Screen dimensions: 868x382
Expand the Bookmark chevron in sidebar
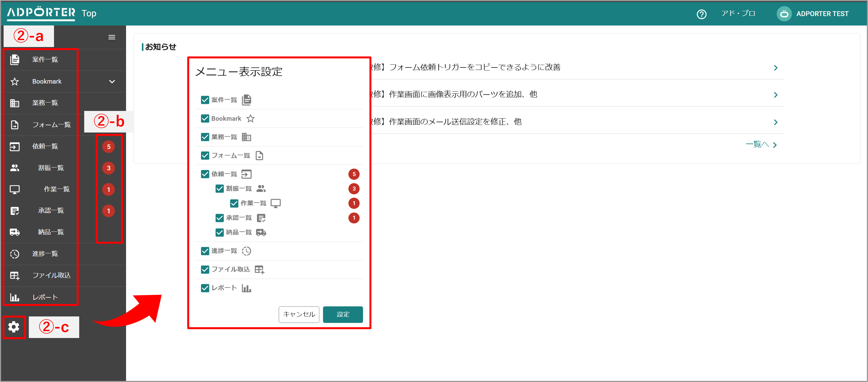pyautogui.click(x=112, y=81)
